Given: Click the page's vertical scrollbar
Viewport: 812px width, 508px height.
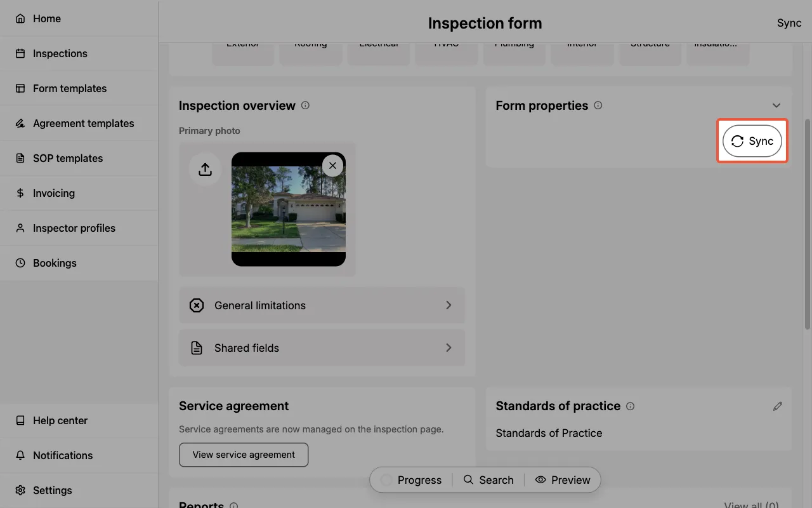Looking at the screenshot, I should click(x=808, y=224).
